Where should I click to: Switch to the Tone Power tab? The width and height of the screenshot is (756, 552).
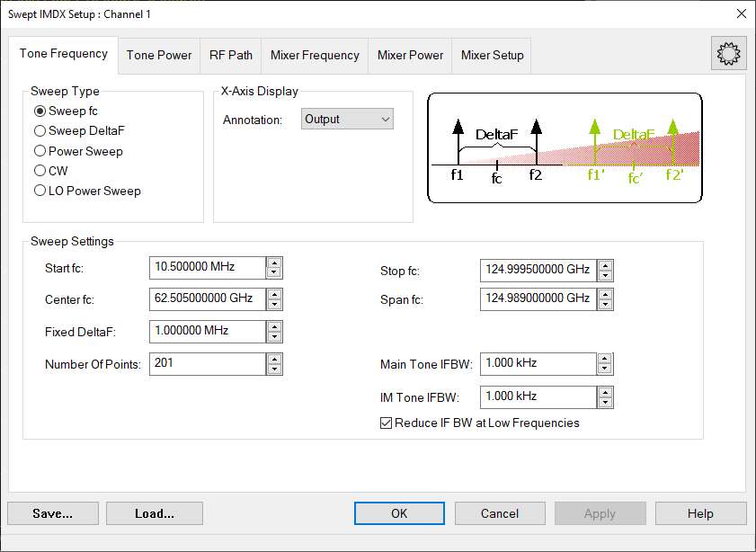click(x=159, y=55)
